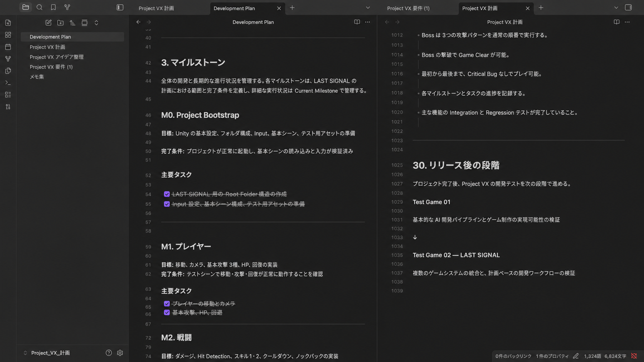This screenshot has height=362, width=644.
Task: Create new folder icon in explorer
Action: click(60, 23)
